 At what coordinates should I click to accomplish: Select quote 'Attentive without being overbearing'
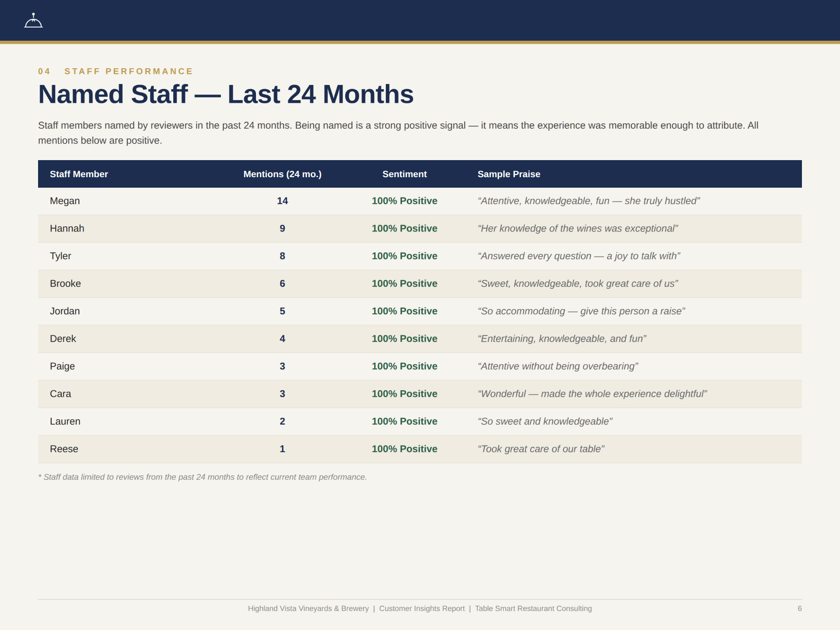558,366
